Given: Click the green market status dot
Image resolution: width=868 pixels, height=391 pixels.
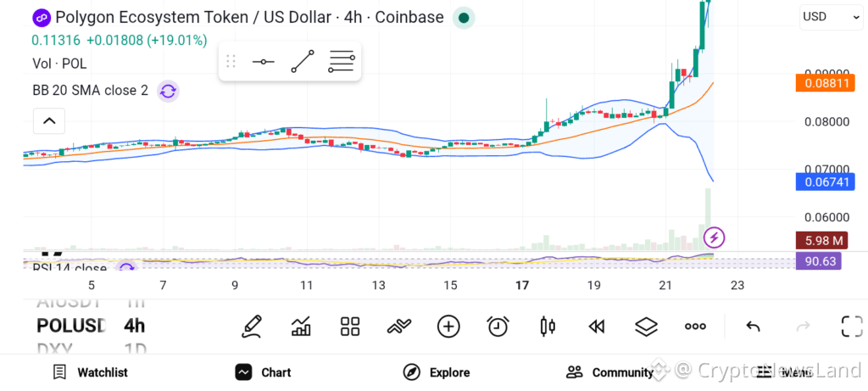Looking at the screenshot, I should pos(464,19).
